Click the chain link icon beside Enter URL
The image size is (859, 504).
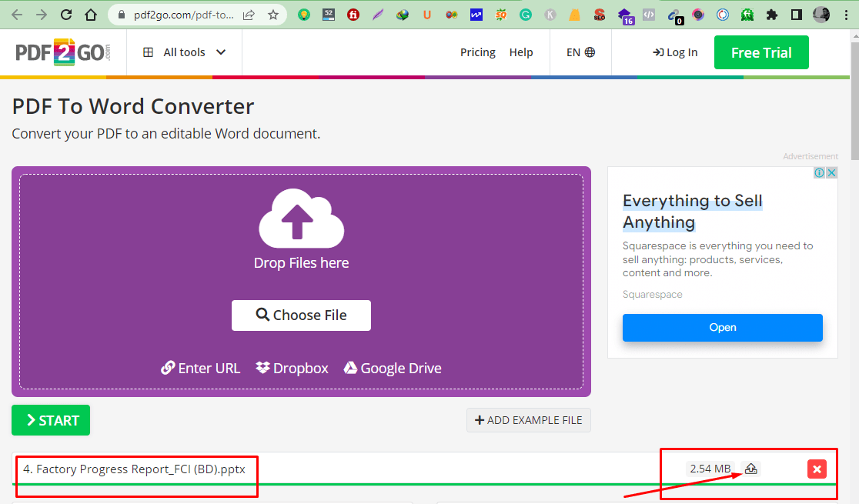point(168,368)
